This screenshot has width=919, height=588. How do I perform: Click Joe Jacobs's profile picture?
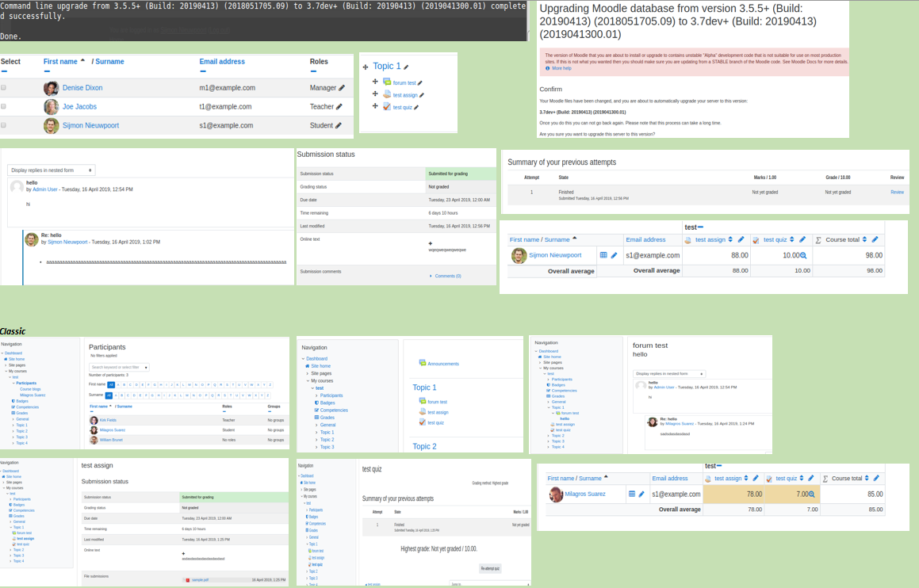coord(51,107)
